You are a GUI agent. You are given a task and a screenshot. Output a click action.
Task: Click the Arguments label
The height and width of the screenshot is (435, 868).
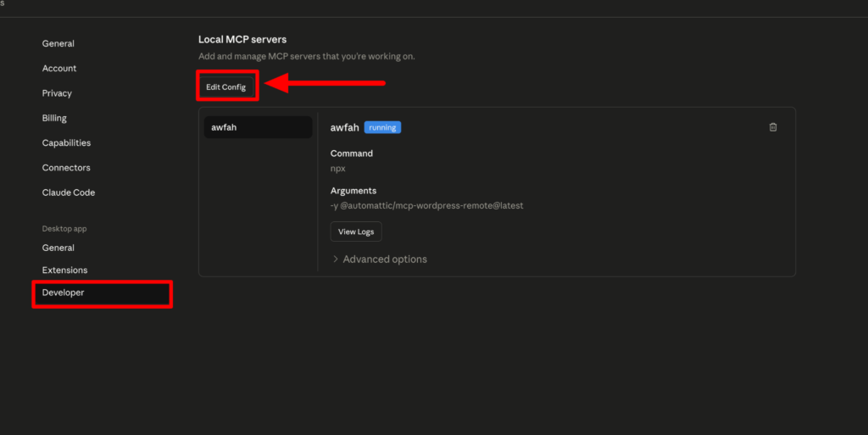click(353, 191)
